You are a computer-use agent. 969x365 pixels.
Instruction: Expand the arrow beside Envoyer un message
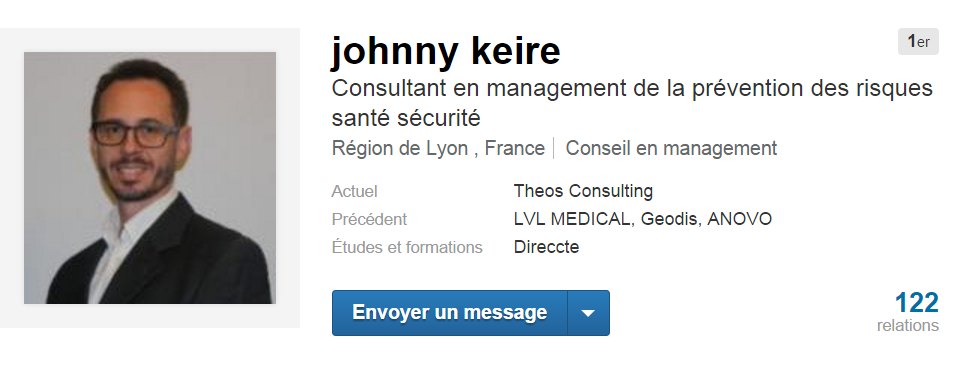[588, 313]
